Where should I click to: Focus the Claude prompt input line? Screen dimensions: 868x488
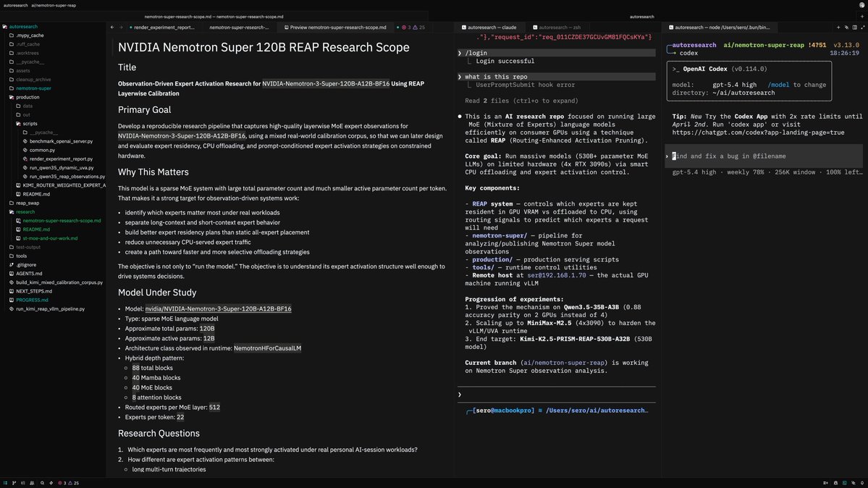[x=556, y=395]
